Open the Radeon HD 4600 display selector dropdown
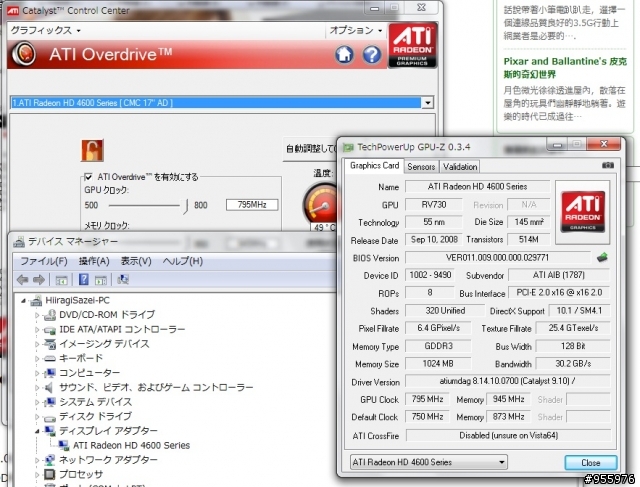Viewport: 640px width, 487px height. click(427, 102)
